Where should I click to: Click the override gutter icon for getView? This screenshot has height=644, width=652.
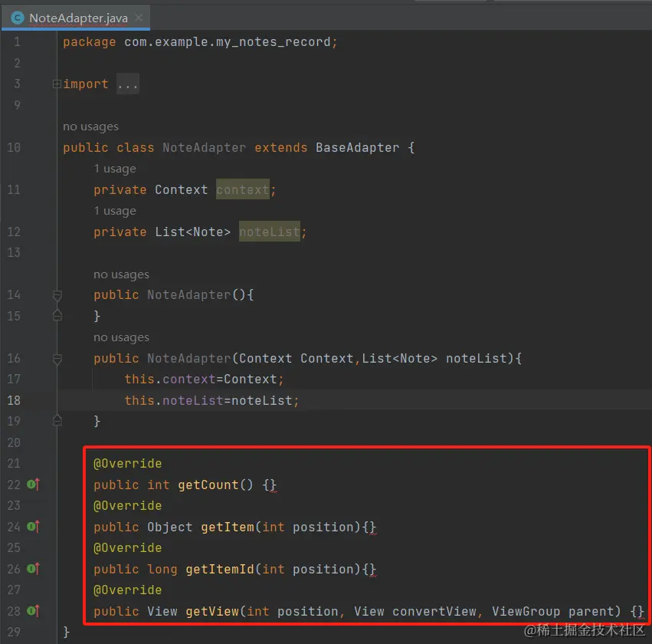[33, 611]
